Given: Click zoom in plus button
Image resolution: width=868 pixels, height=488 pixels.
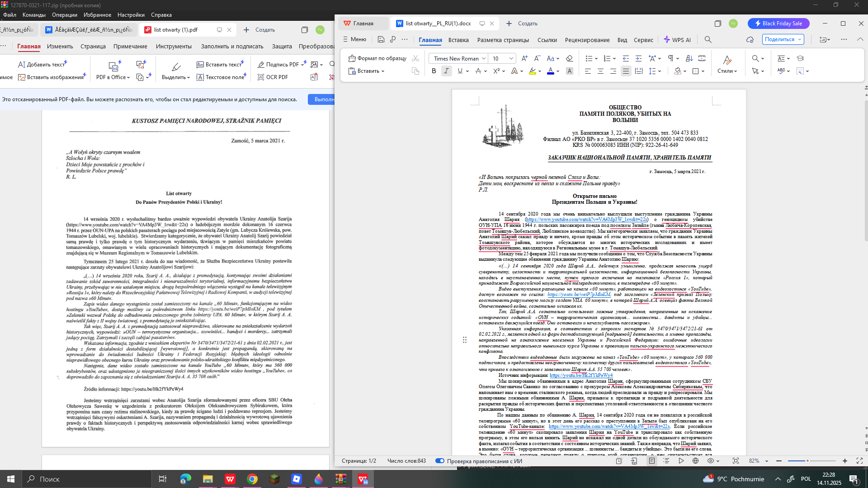Looking at the screenshot, I should 844,461.
